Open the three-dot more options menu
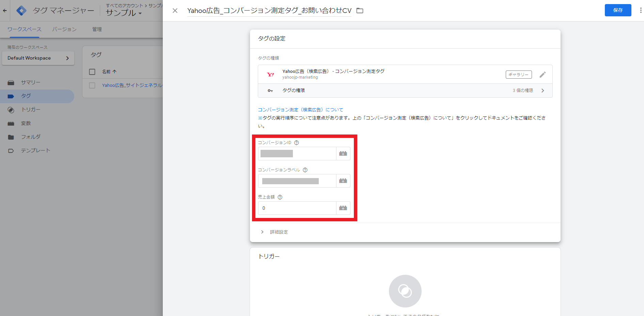 (641, 10)
